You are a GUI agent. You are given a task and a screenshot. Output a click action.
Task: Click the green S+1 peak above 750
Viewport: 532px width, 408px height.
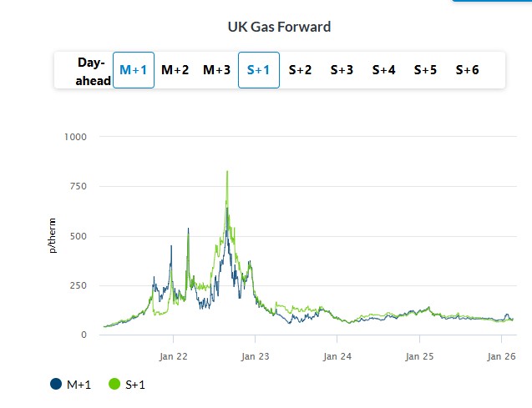(x=227, y=172)
